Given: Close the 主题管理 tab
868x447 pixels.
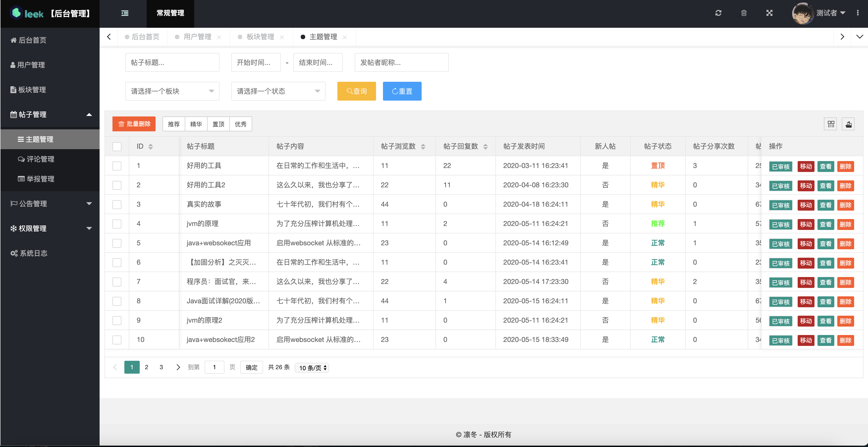Looking at the screenshot, I should click(x=344, y=37).
